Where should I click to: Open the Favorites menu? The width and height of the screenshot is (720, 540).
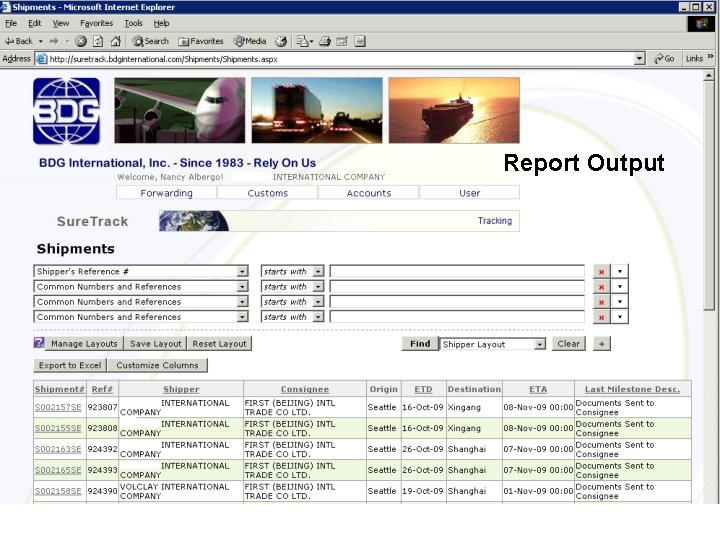(96, 23)
